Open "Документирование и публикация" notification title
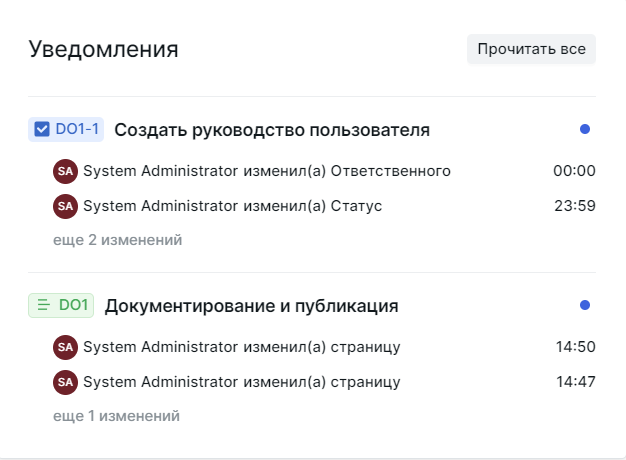The image size is (626, 460). [251, 306]
